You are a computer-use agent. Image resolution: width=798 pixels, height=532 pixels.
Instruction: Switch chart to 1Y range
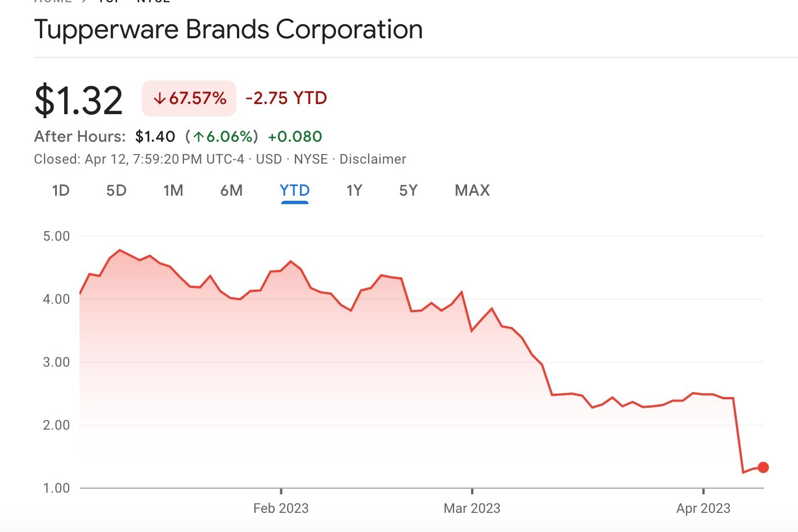coord(354,191)
